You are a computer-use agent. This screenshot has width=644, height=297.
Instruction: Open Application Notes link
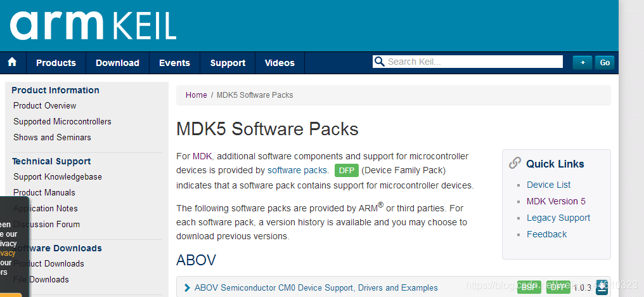click(x=46, y=209)
